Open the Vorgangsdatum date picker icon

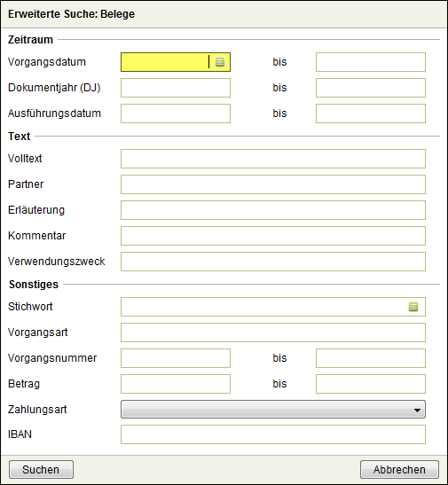pyautogui.click(x=220, y=62)
